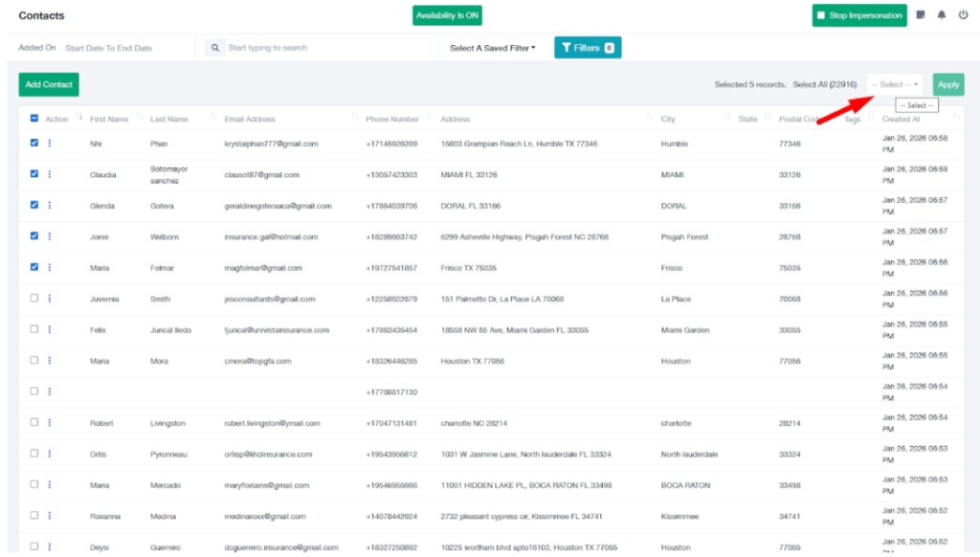Uncheck the Claudia Sotomayor row checkbox
Screen dimensions: 980x557
(x=34, y=174)
